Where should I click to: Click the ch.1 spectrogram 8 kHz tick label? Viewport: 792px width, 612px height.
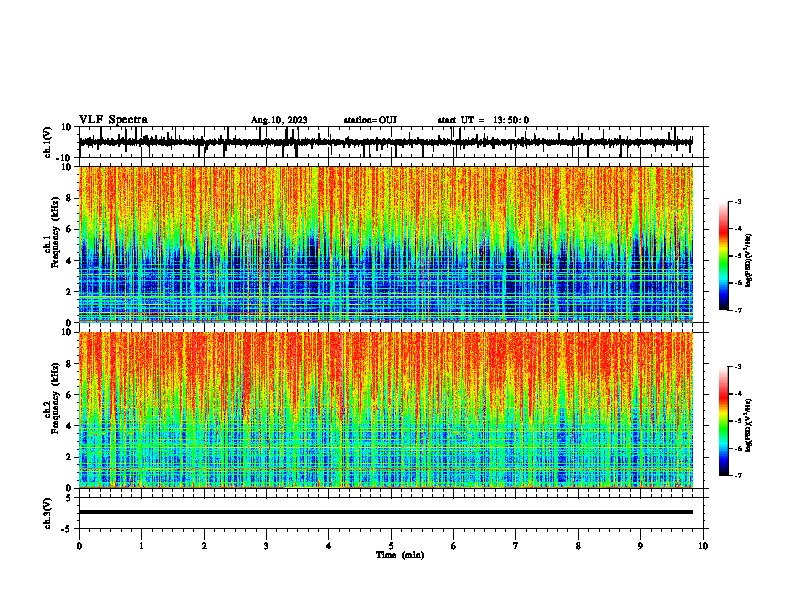tap(69, 198)
